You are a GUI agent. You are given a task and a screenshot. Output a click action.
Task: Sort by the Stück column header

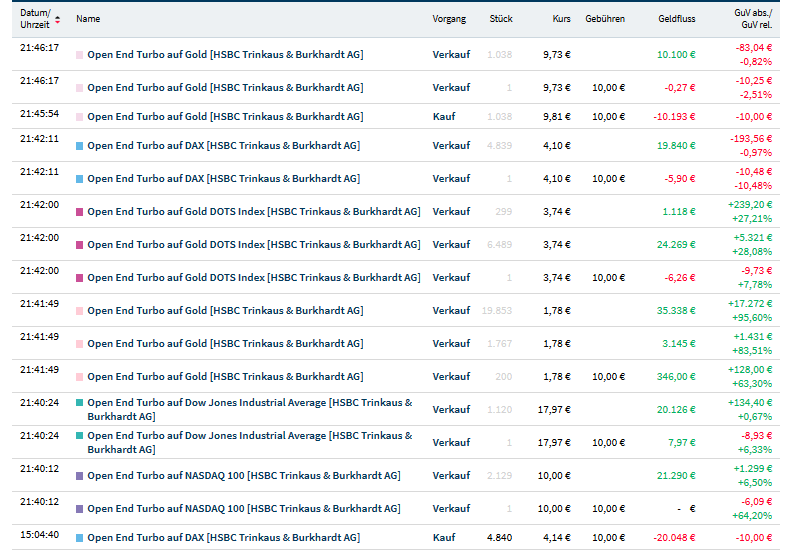[x=501, y=19]
